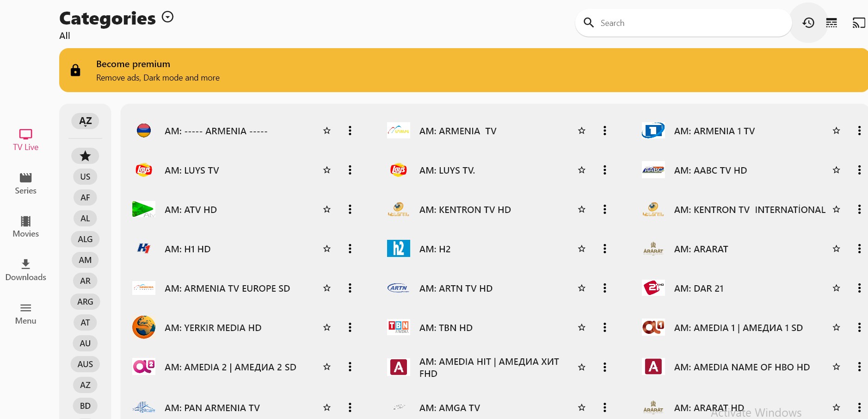Click the DAR 21 channel logo
Image resolution: width=868 pixels, height=419 pixels.
pos(653,288)
